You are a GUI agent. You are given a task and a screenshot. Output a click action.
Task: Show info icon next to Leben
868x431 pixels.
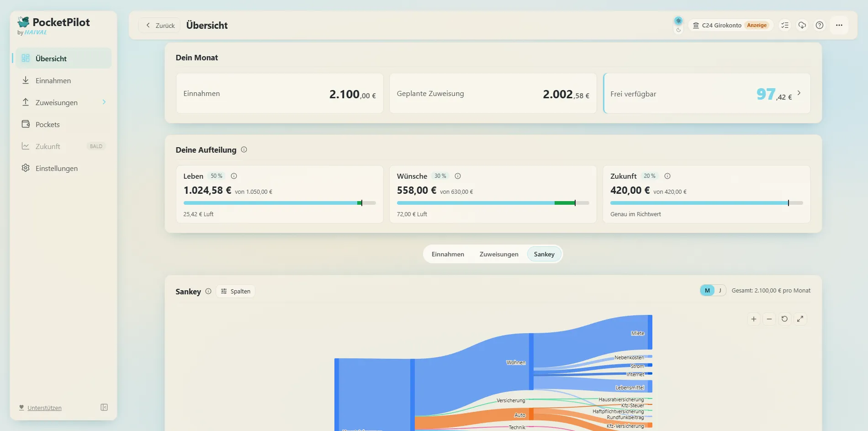pos(234,176)
